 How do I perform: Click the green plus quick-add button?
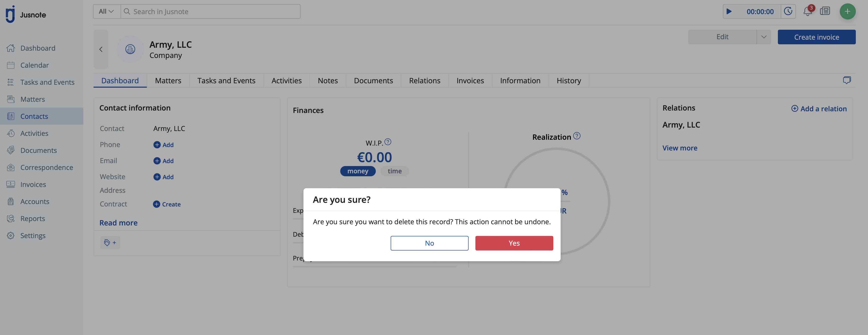tap(847, 12)
